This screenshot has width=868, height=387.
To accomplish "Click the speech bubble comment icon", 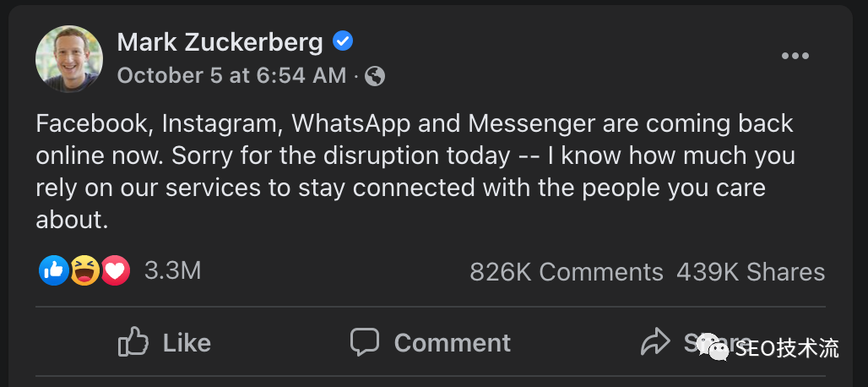I will tap(365, 342).
